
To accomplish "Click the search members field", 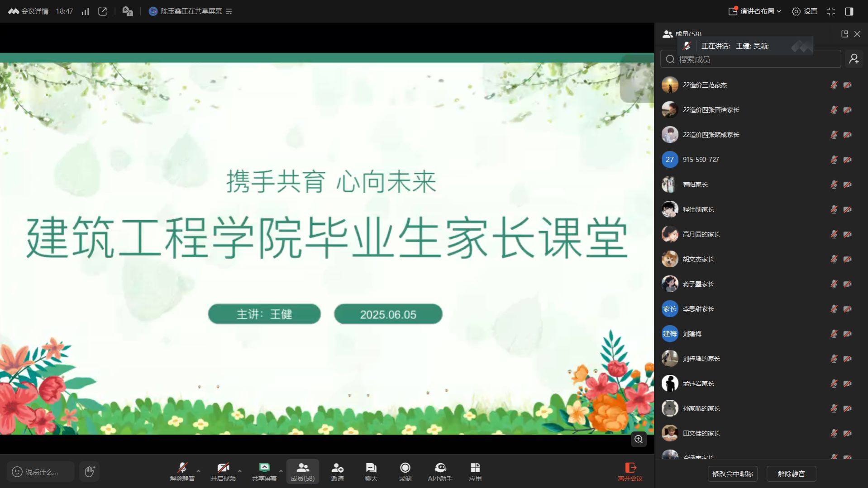I will (751, 59).
